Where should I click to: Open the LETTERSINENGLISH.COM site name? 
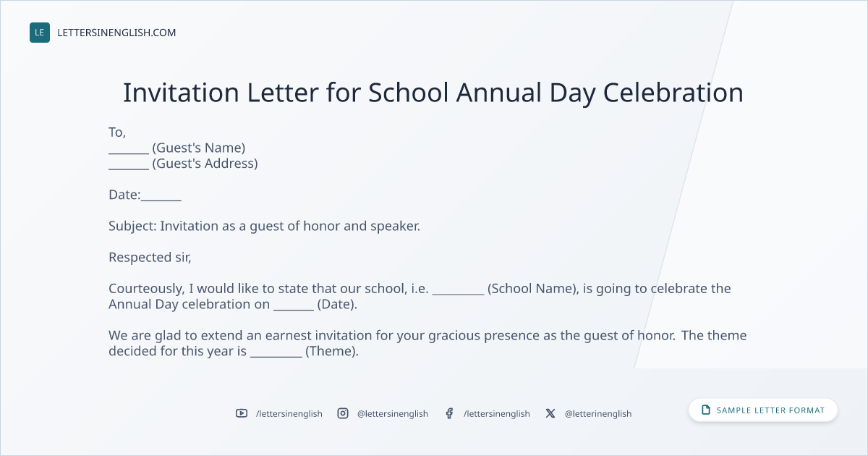(116, 33)
